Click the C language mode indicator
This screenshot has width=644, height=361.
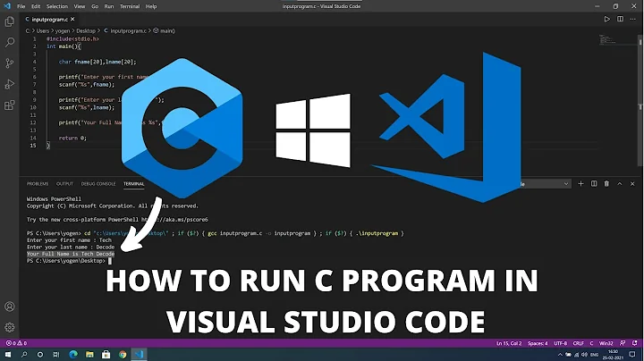coord(591,343)
